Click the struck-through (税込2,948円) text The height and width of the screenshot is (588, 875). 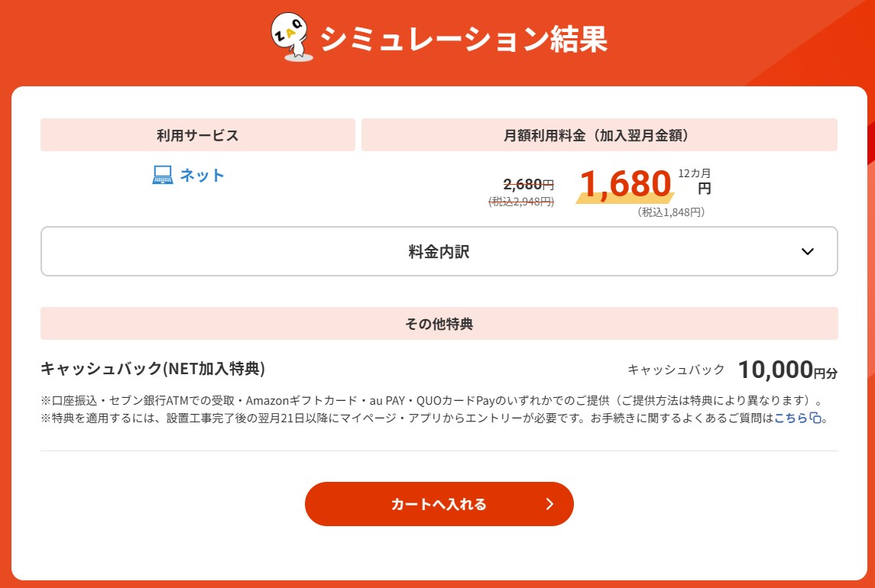coord(521,202)
